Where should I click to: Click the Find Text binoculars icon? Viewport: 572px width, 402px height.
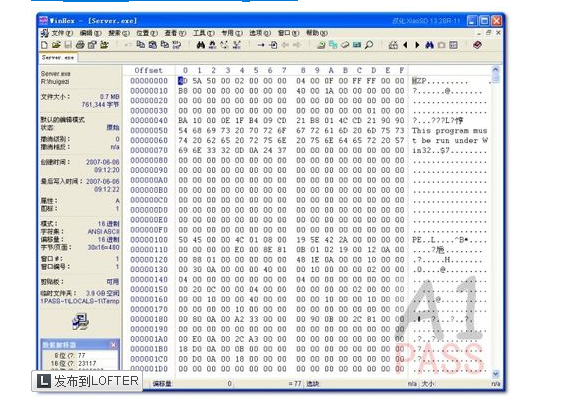pos(200,45)
